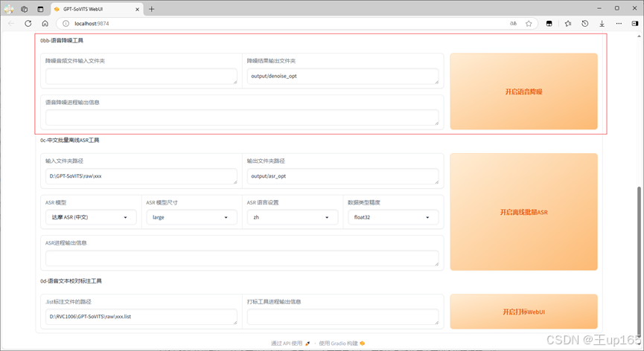Open the ASR 模型尺寸 dropdown showing large
This screenshot has height=351, width=644.
[x=191, y=217]
